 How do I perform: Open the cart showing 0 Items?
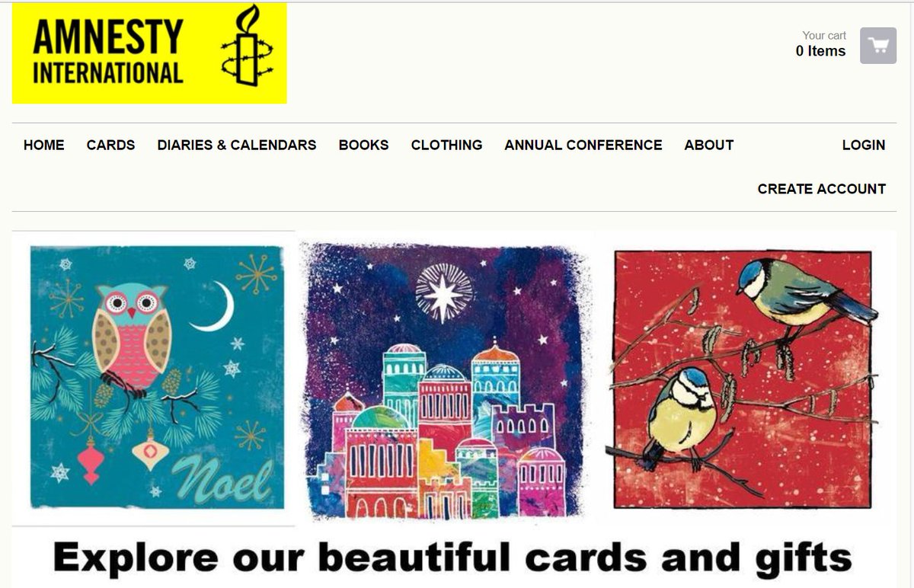821,51
